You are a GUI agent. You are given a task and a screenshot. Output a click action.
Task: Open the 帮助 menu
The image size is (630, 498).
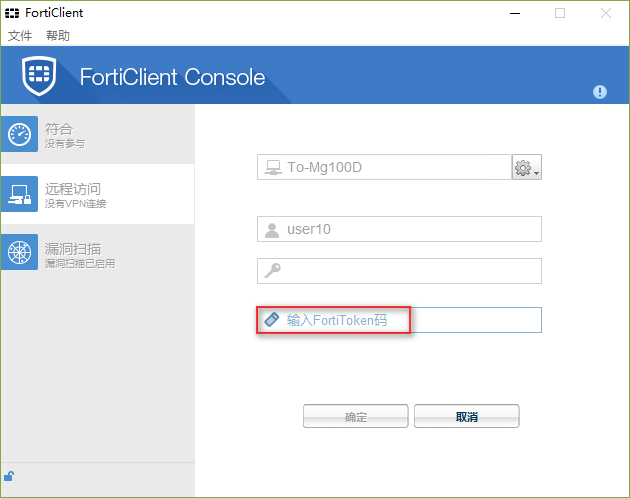point(58,35)
